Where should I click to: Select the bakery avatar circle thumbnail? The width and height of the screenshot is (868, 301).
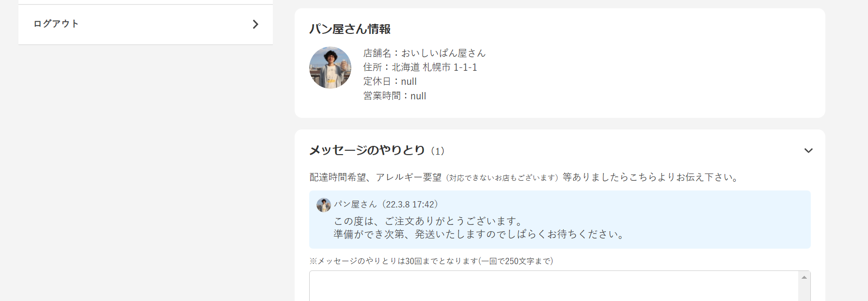pos(330,68)
